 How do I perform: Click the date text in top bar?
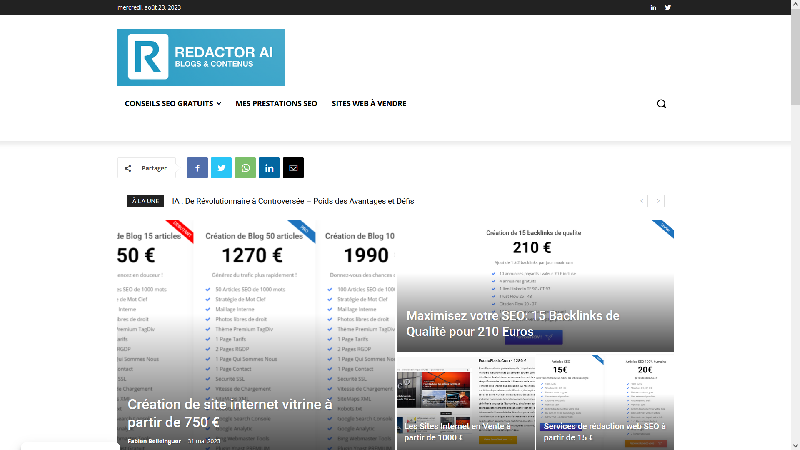click(x=149, y=8)
